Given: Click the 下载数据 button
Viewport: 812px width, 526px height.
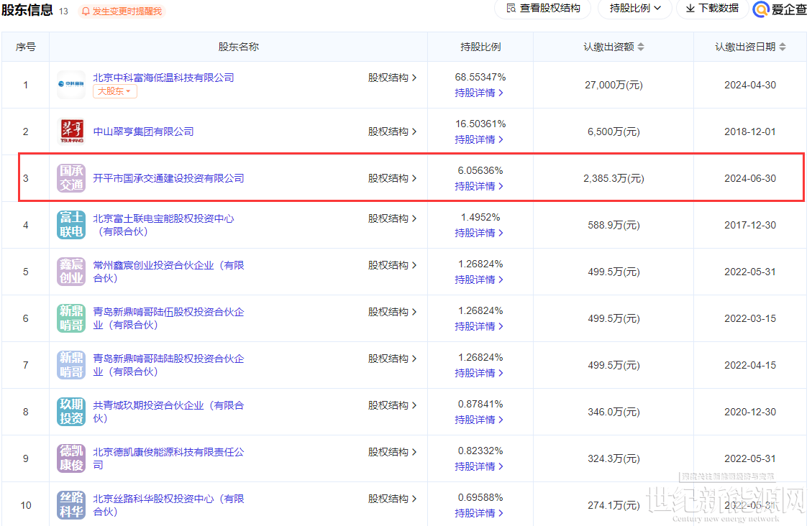Looking at the screenshot, I should (711, 8).
